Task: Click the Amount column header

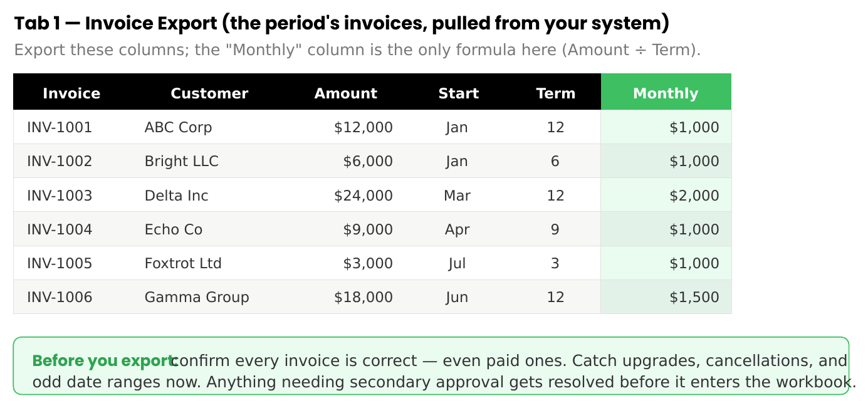Action: pyautogui.click(x=346, y=93)
